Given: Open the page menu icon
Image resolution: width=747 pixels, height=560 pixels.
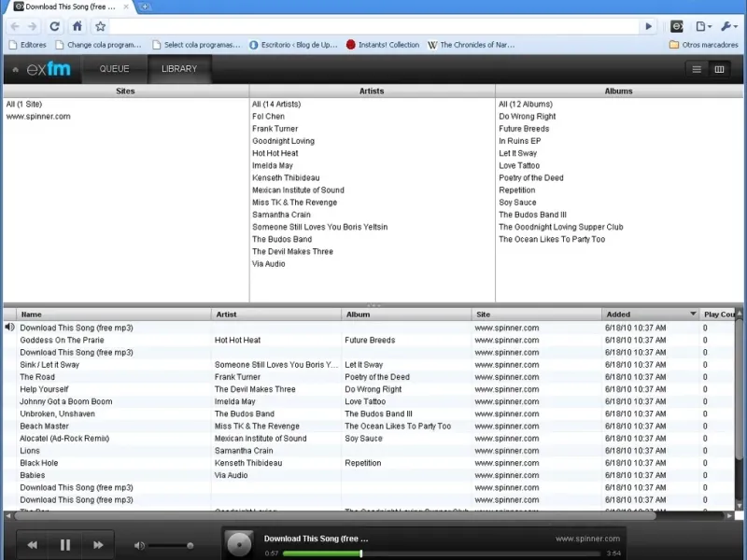Looking at the screenshot, I should 703,26.
